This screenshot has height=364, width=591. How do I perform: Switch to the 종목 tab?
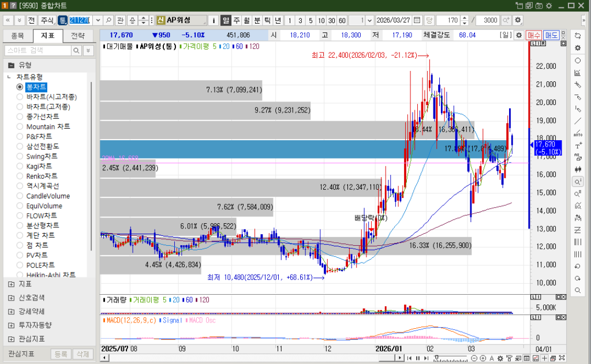pos(18,36)
